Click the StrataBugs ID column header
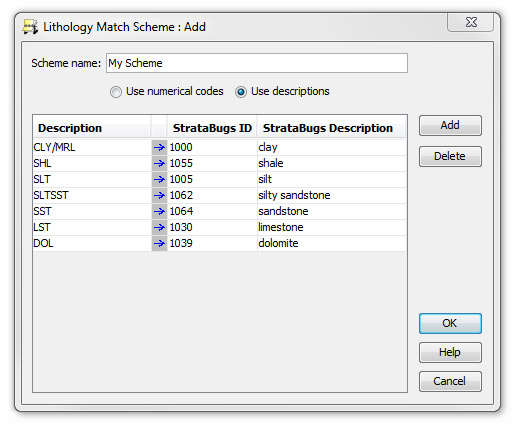Screen dimensions: 516x426 212,128
